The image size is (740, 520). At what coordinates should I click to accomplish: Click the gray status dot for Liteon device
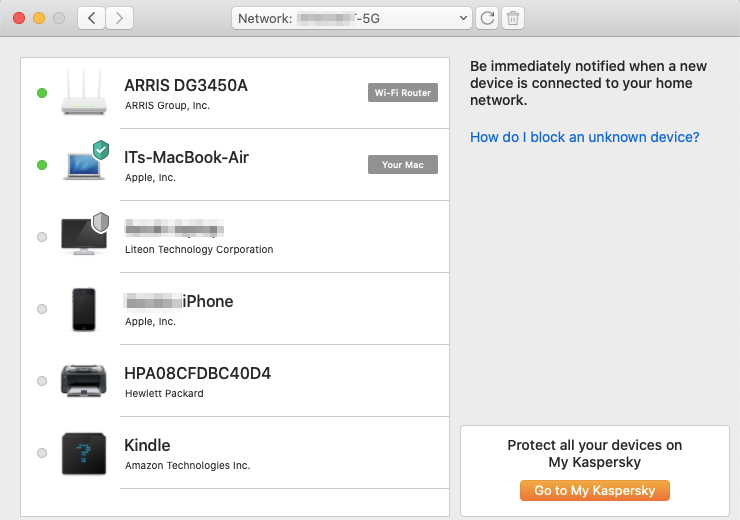click(42, 237)
